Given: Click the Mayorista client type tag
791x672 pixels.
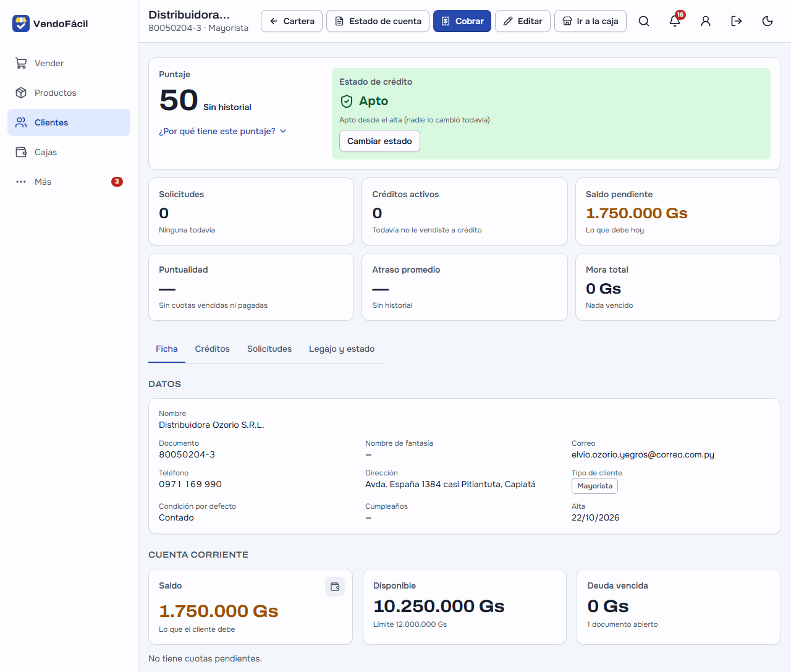Looking at the screenshot, I should (594, 486).
